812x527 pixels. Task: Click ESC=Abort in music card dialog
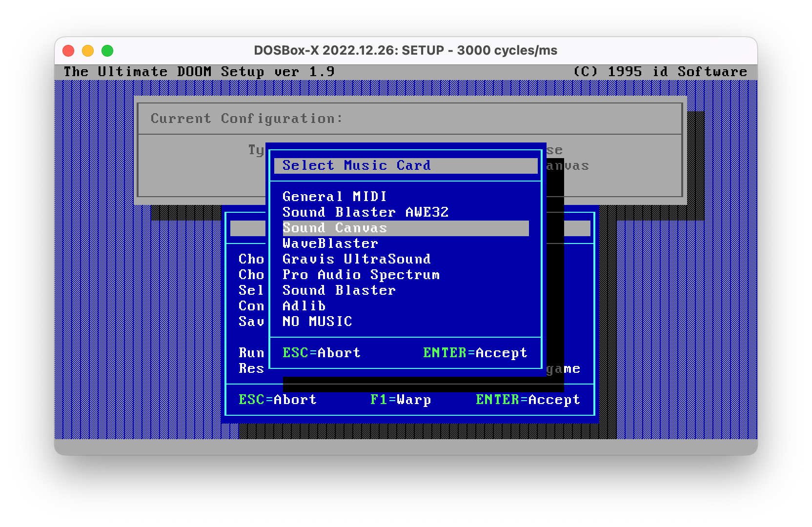322,353
